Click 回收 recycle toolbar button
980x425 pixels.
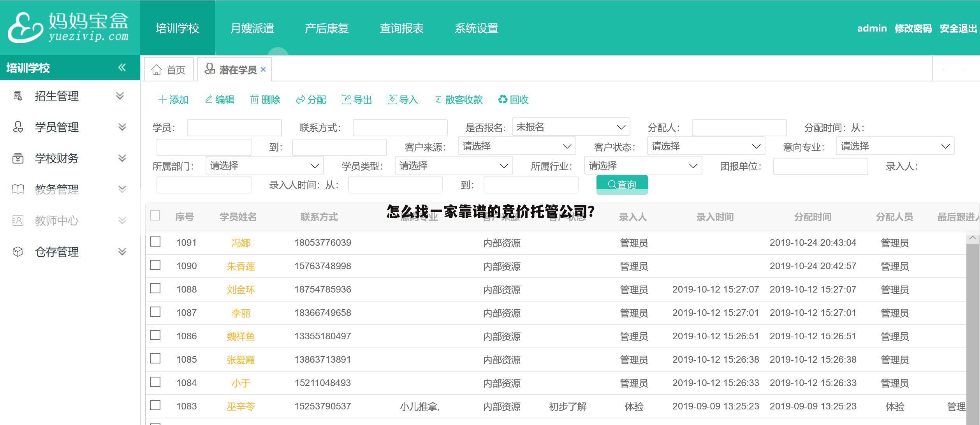coord(513,100)
